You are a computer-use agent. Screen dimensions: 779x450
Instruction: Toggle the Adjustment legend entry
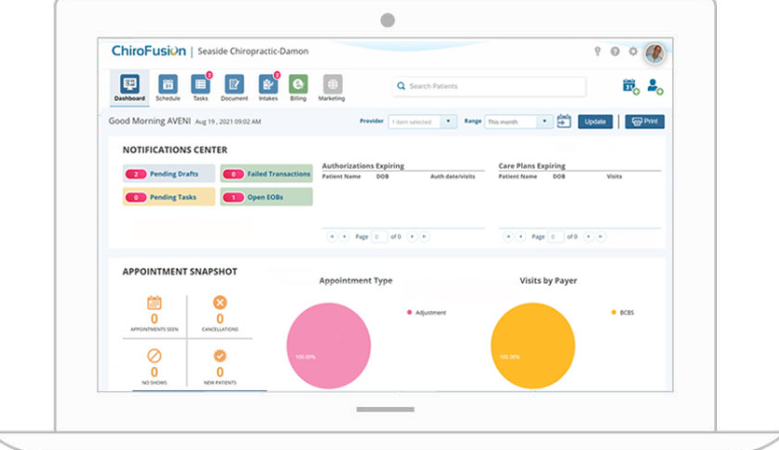click(x=426, y=312)
